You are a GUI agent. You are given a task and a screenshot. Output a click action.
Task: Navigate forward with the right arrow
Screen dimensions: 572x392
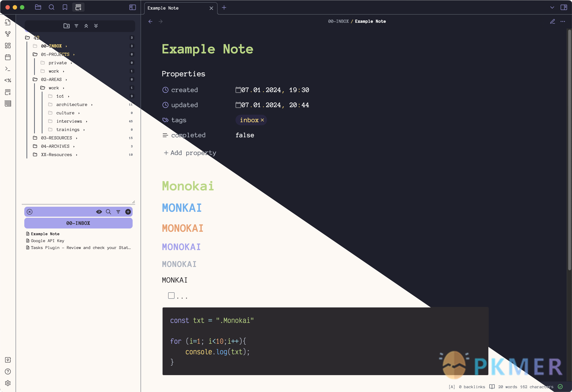(x=161, y=21)
